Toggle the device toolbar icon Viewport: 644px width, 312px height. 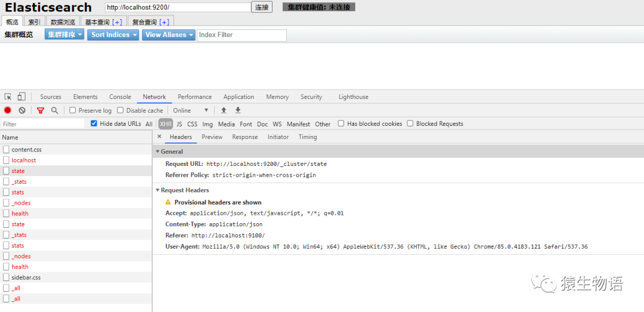pyautogui.click(x=21, y=97)
